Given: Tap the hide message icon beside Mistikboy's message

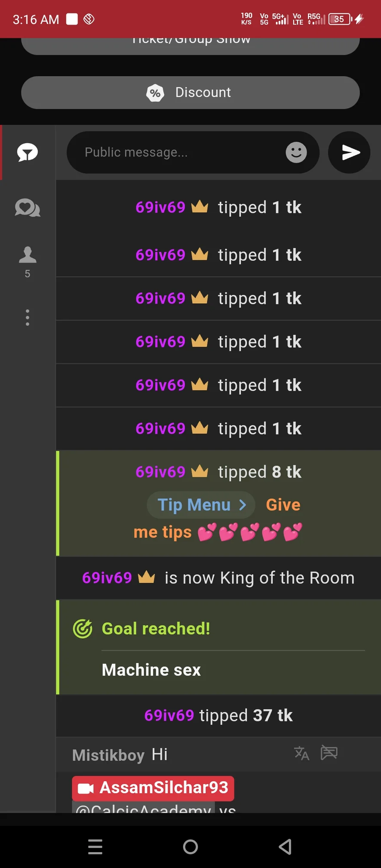Looking at the screenshot, I should (329, 753).
